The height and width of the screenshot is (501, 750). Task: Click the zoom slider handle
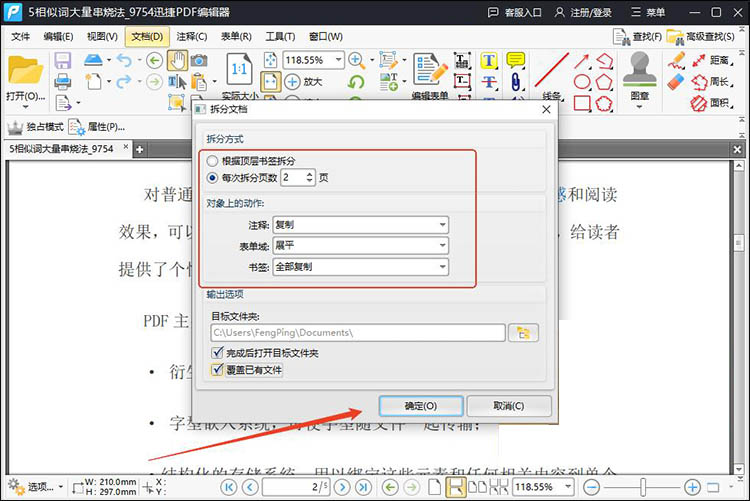click(643, 487)
